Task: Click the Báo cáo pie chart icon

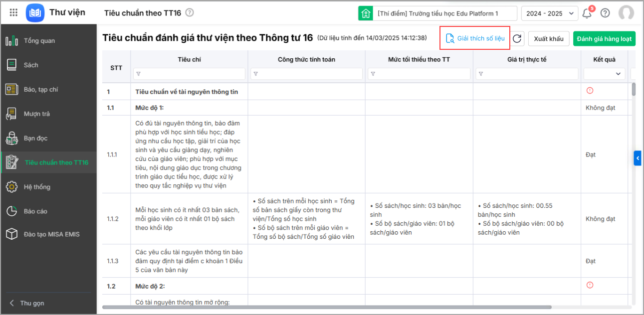Action: [11, 211]
